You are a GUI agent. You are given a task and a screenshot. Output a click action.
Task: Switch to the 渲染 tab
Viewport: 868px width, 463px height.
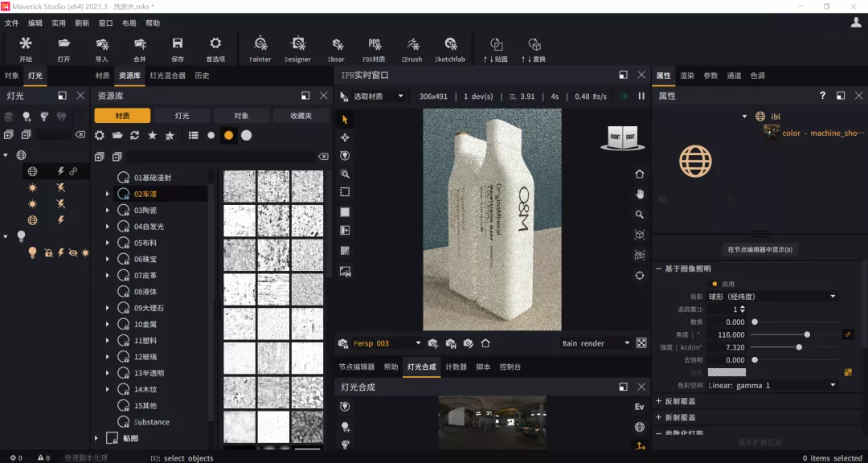pos(687,76)
